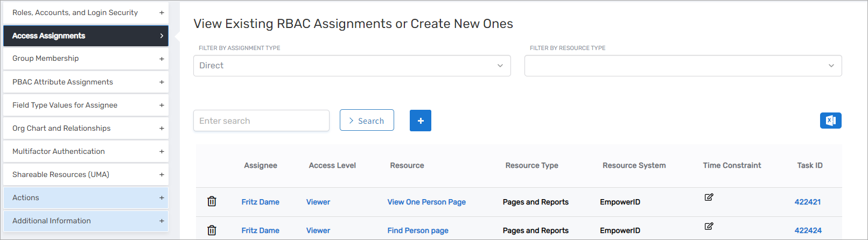Click the Search button
This screenshot has height=240, width=868.
click(367, 121)
